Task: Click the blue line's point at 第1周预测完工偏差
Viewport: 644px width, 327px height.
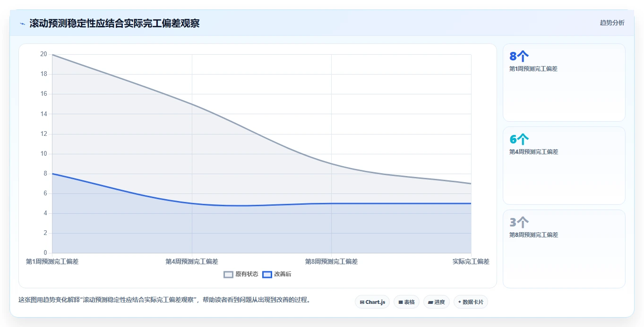Action: (x=52, y=174)
